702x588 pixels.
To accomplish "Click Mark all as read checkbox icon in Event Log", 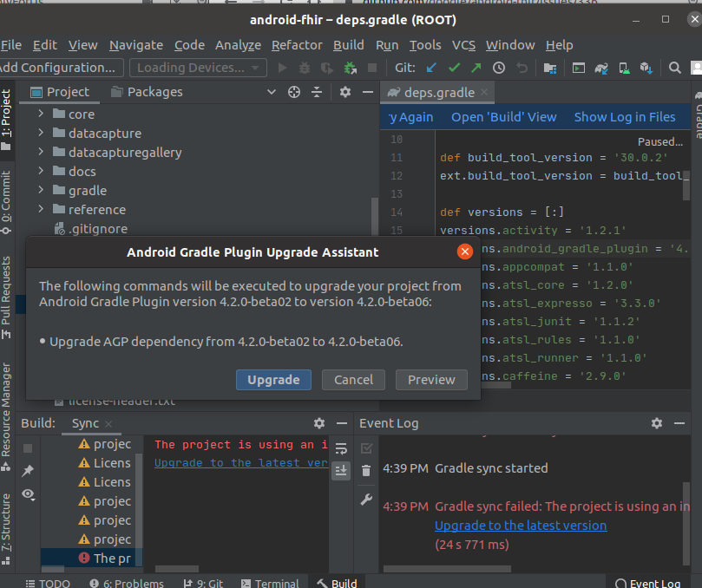I will point(366,448).
